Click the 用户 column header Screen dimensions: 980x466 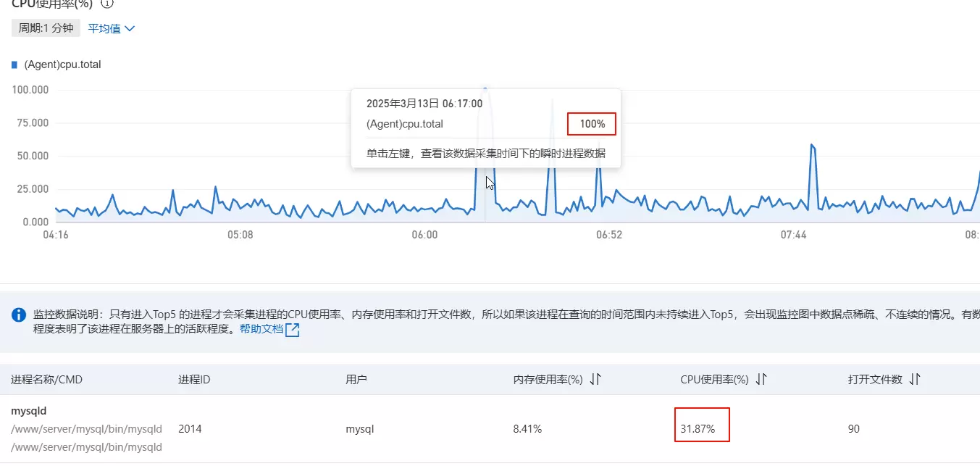(x=356, y=380)
